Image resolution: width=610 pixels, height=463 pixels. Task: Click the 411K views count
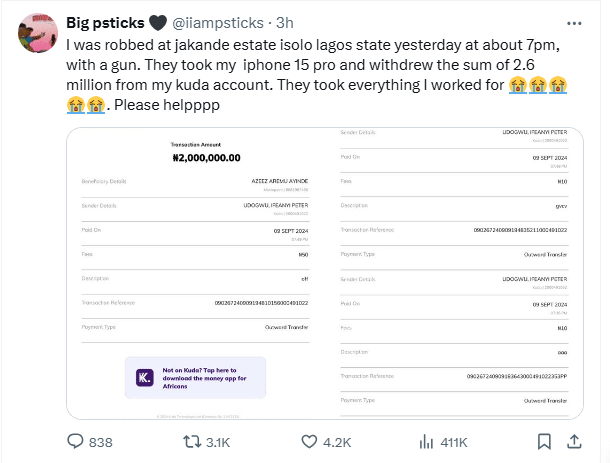pyautogui.click(x=455, y=441)
